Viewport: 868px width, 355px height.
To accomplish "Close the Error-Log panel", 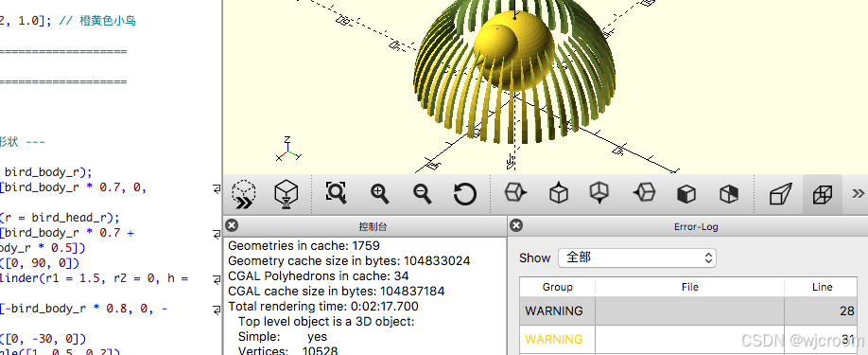I will [516, 225].
